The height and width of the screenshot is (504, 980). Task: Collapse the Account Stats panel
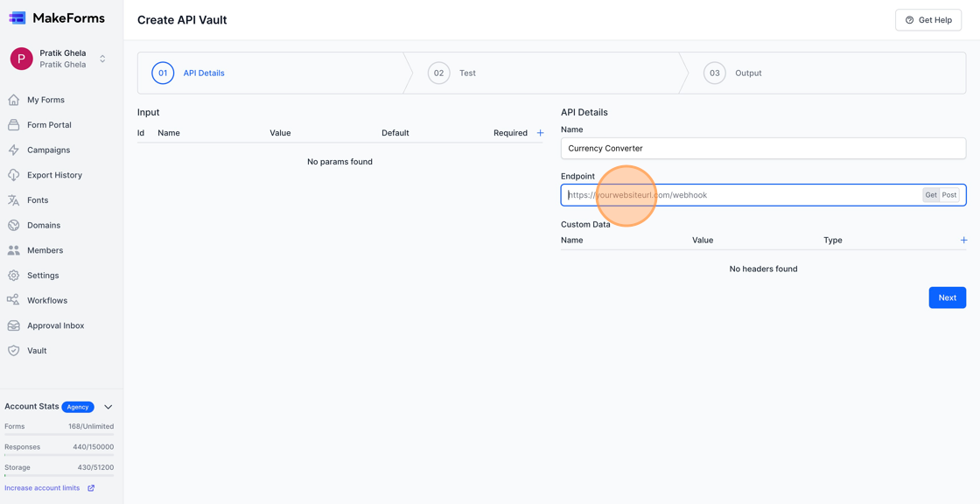(x=108, y=406)
